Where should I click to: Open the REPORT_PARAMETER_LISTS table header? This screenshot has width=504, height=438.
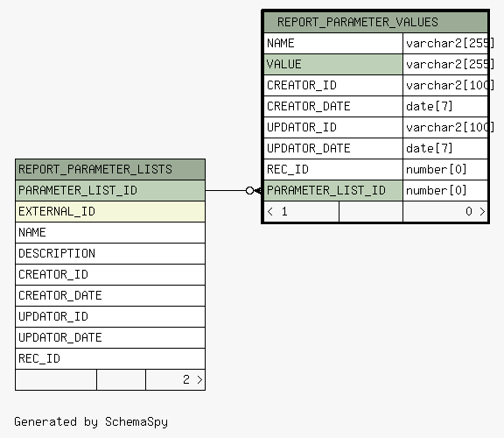pos(110,169)
